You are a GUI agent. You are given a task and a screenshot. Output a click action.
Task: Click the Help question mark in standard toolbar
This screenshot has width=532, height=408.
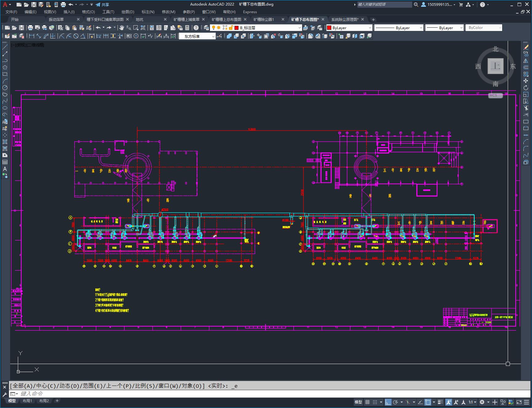(196, 28)
